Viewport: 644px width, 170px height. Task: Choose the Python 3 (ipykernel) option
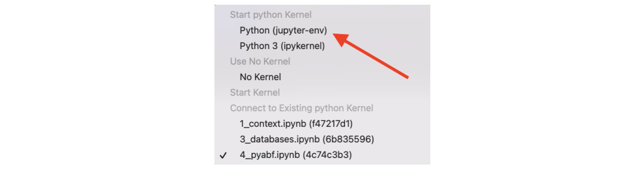282,46
